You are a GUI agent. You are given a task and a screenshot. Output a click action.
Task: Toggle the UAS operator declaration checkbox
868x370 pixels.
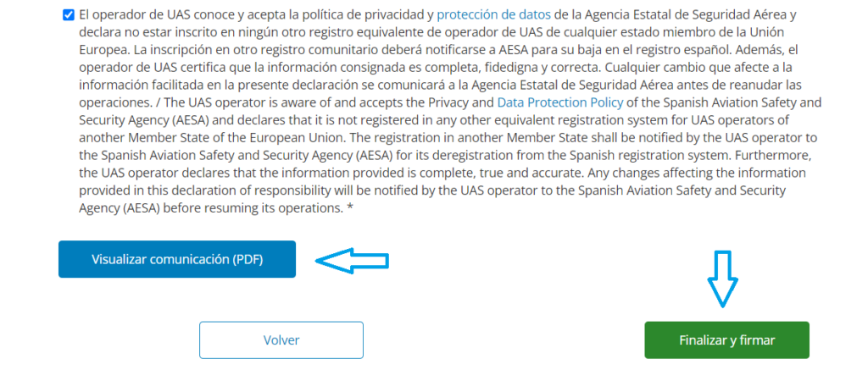(x=69, y=16)
